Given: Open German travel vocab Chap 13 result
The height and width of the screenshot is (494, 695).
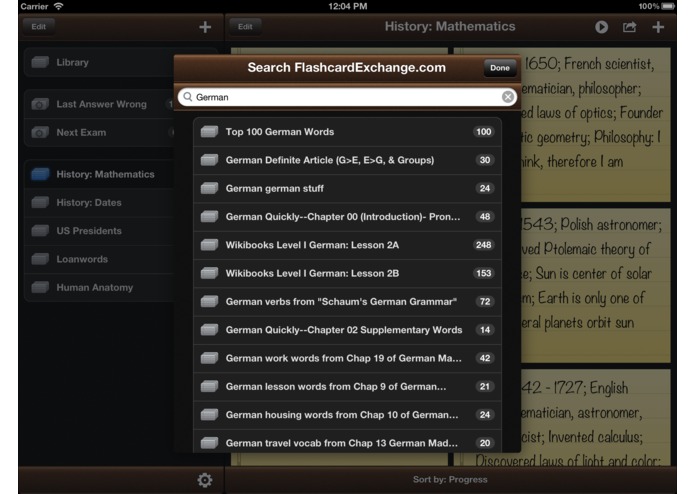Looking at the screenshot, I should [348, 441].
